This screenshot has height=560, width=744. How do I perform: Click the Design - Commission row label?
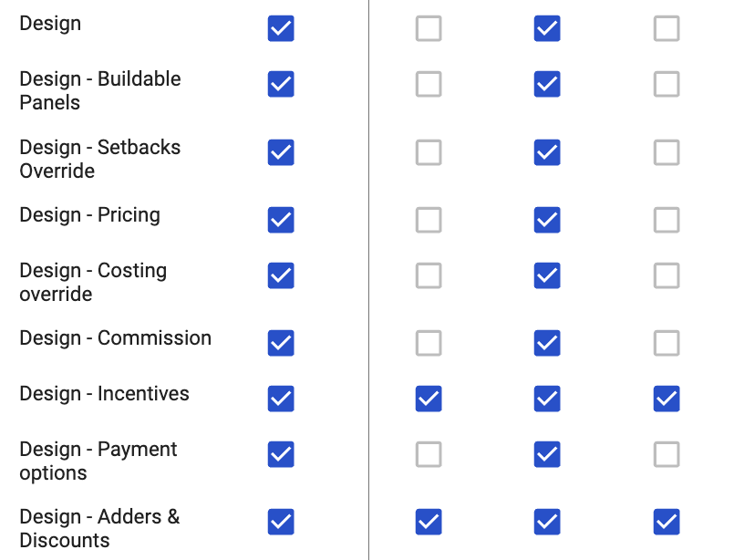(x=115, y=337)
